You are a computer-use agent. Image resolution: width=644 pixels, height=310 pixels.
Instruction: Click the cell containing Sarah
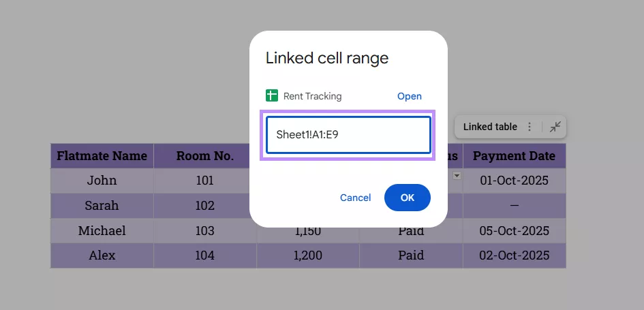(102, 206)
